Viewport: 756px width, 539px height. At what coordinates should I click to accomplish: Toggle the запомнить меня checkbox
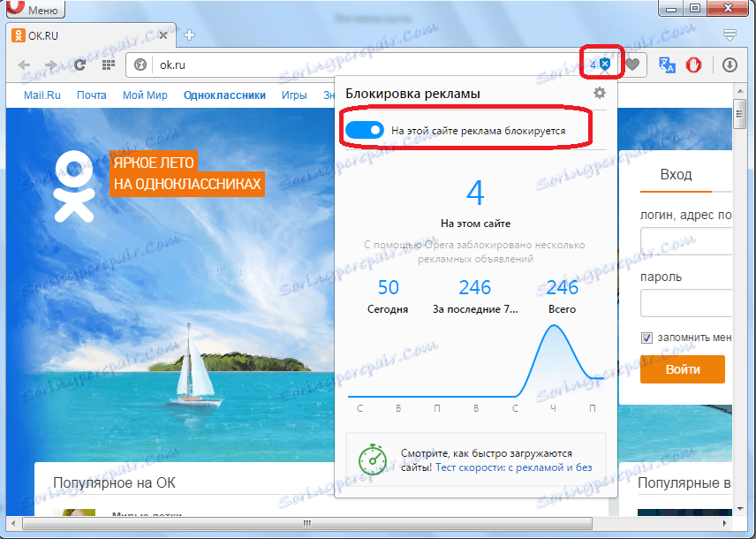click(646, 338)
